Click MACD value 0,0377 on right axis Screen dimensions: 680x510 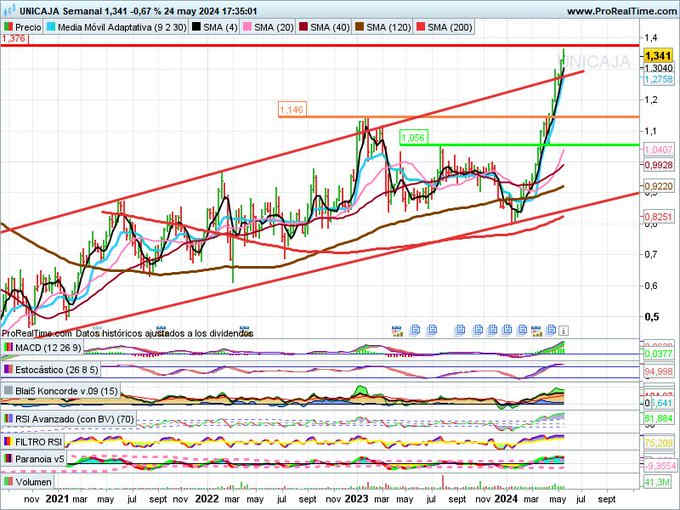coord(658,354)
